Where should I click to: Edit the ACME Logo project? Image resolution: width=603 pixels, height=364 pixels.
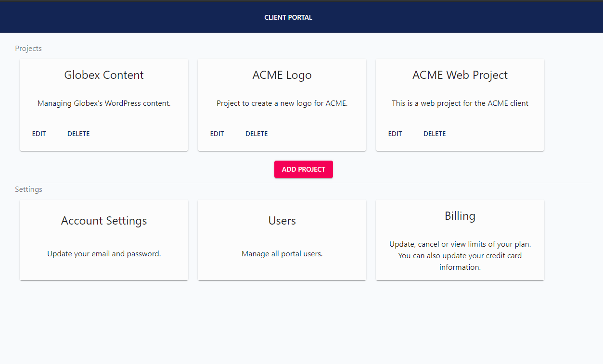pyautogui.click(x=217, y=134)
